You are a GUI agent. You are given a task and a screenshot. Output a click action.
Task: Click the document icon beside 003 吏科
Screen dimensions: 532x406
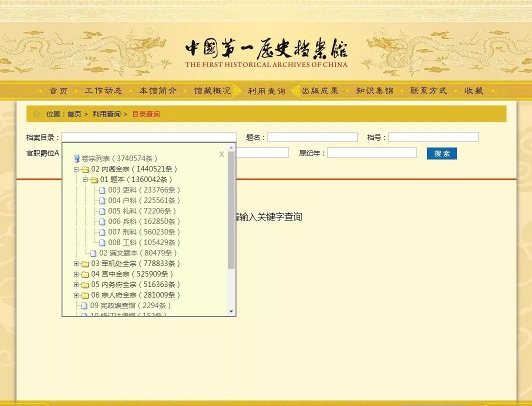click(102, 190)
